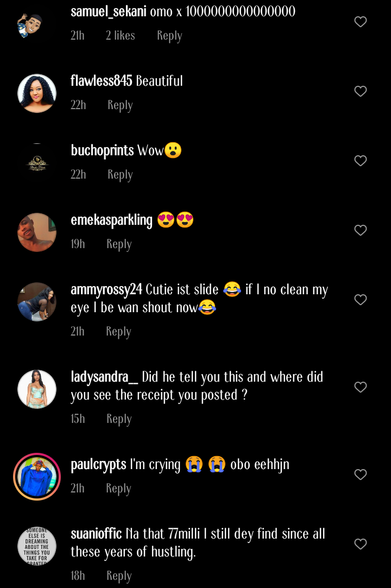Image resolution: width=391 pixels, height=588 pixels.
Task: Tap the heart icon beside ladysandra__'s question
Action: click(361, 387)
